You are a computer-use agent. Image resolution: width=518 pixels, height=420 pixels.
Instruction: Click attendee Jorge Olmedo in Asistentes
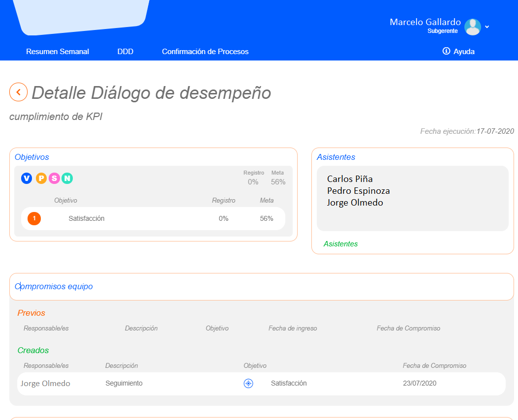coord(355,203)
